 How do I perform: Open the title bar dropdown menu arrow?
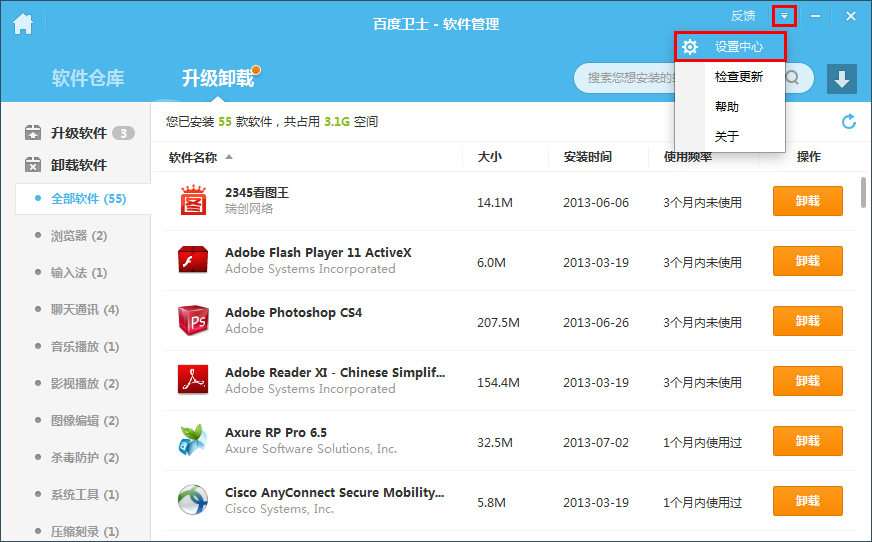coord(784,16)
